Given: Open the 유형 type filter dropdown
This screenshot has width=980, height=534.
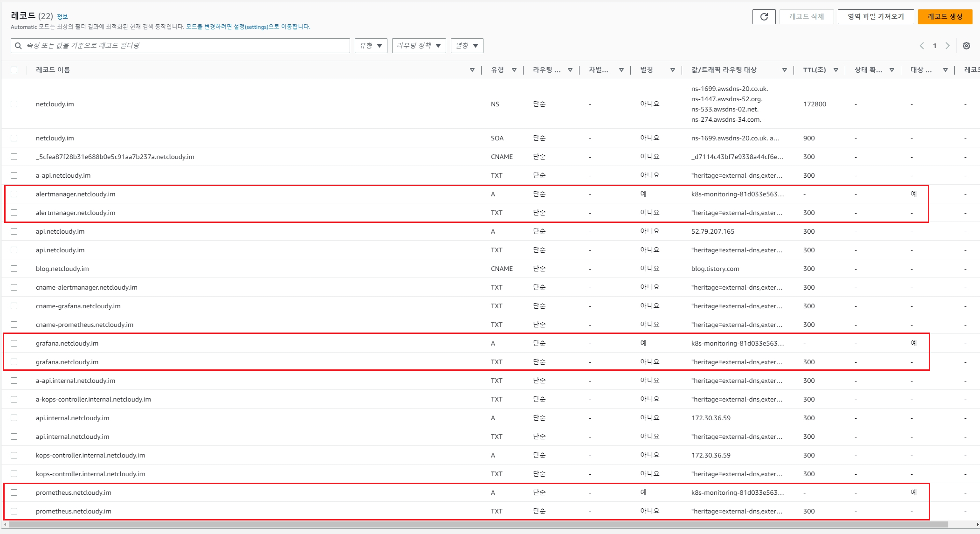Looking at the screenshot, I should pos(371,46).
